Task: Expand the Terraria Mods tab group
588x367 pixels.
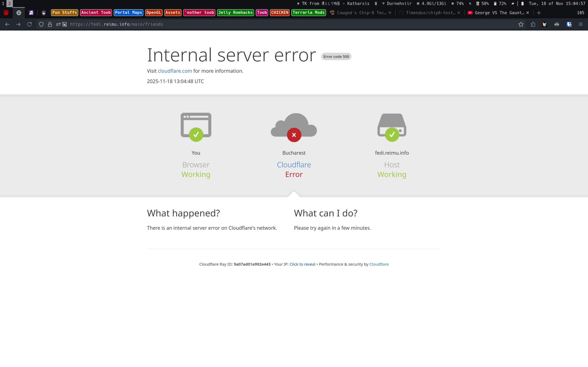Action: [308, 13]
